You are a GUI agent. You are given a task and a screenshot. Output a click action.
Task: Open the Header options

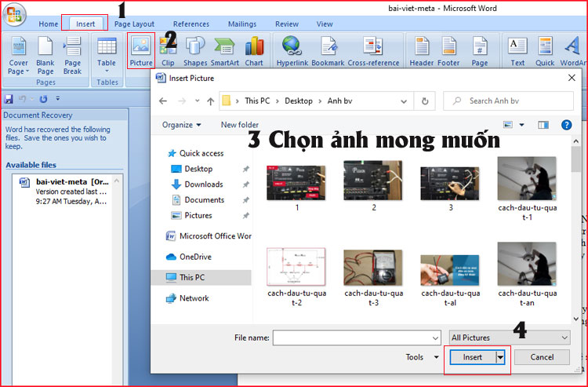coord(422,51)
